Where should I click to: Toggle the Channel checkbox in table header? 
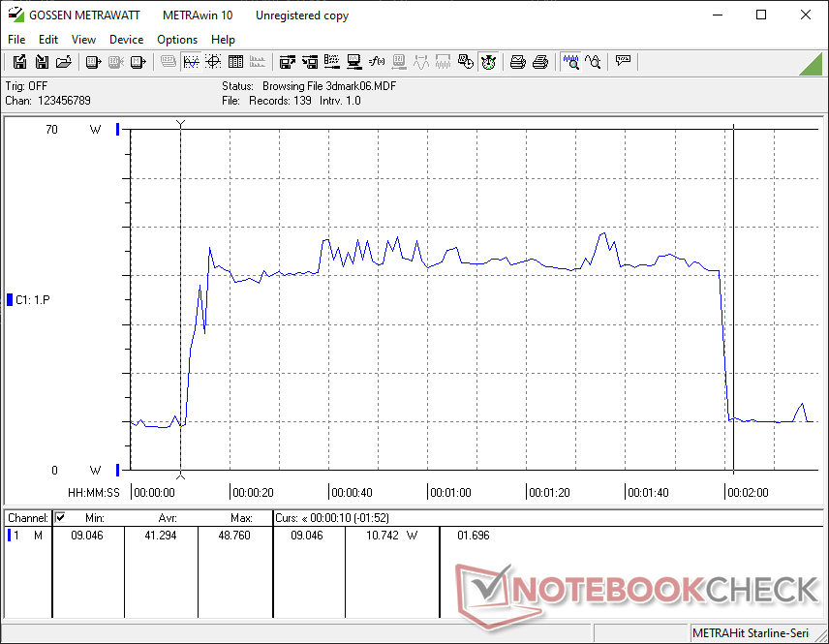[60, 517]
